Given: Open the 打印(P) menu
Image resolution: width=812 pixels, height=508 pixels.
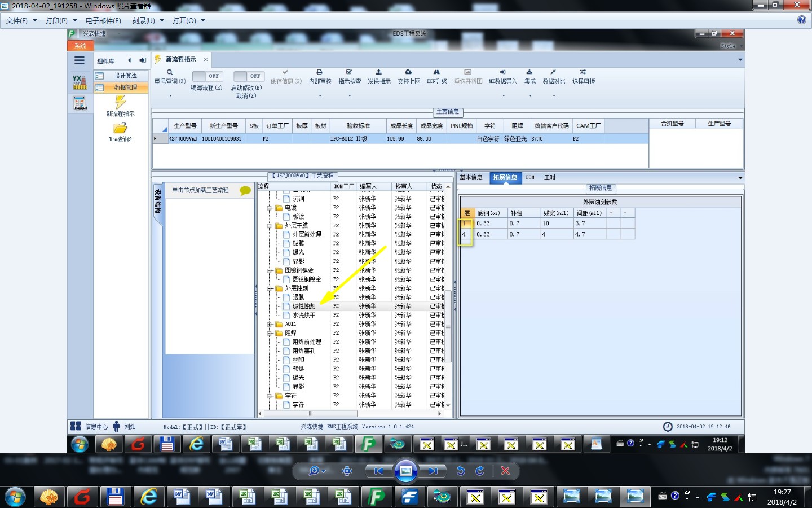Looking at the screenshot, I should tap(61, 20).
